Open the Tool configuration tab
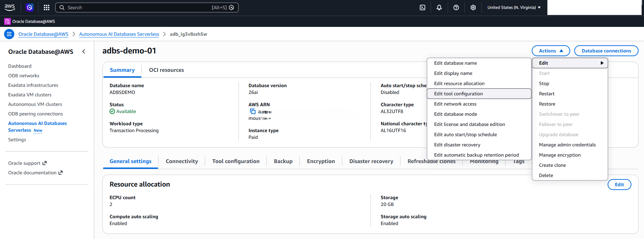Image resolution: width=644 pixels, height=239 pixels. point(236,161)
